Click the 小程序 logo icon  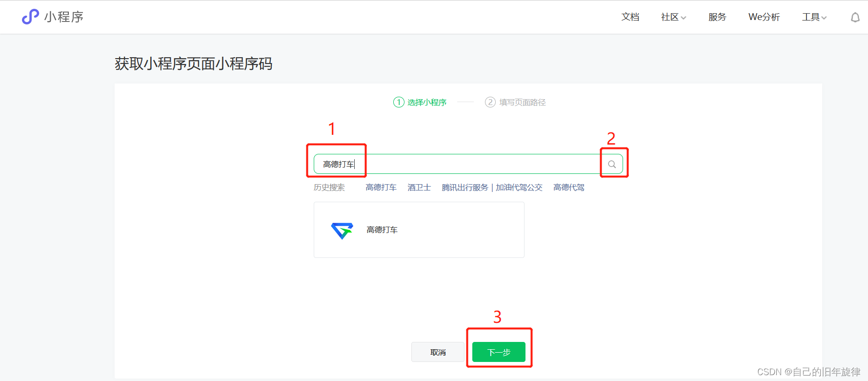(30, 17)
